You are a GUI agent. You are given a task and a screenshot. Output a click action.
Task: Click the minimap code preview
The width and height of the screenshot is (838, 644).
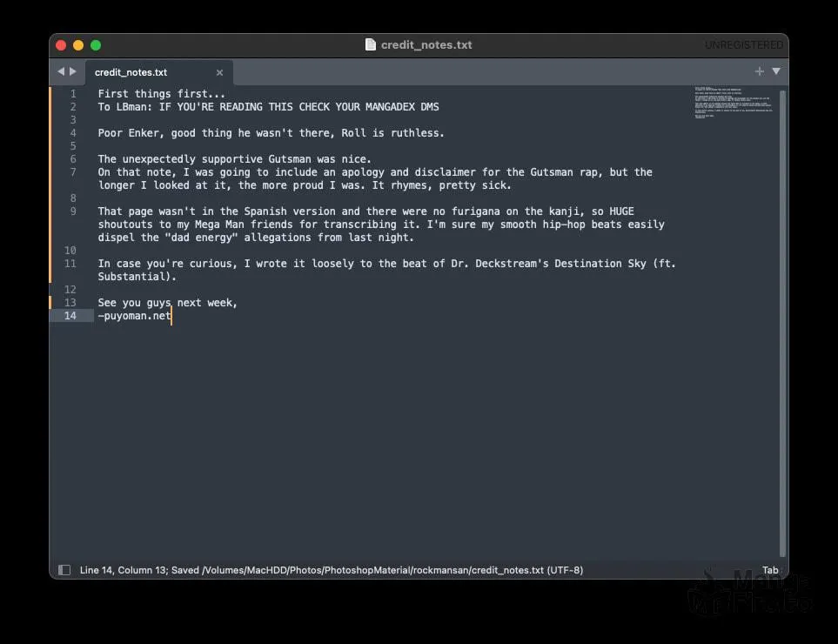(734, 102)
